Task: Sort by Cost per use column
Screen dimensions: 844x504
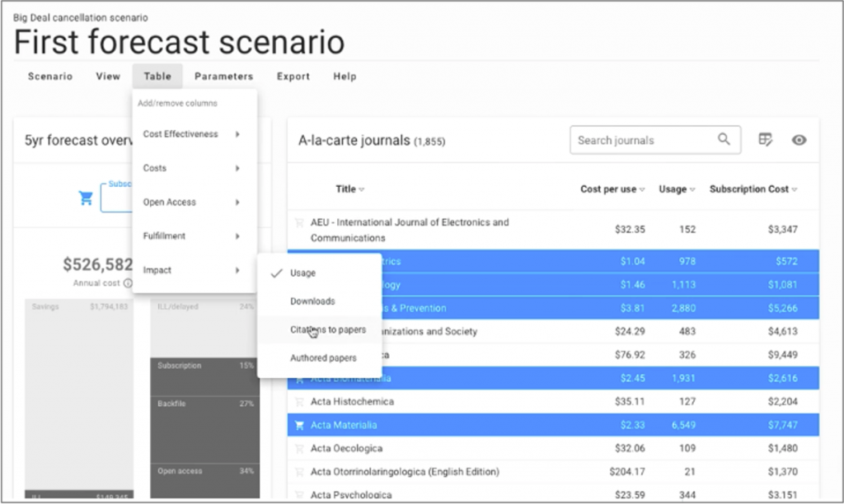Action: pos(612,189)
